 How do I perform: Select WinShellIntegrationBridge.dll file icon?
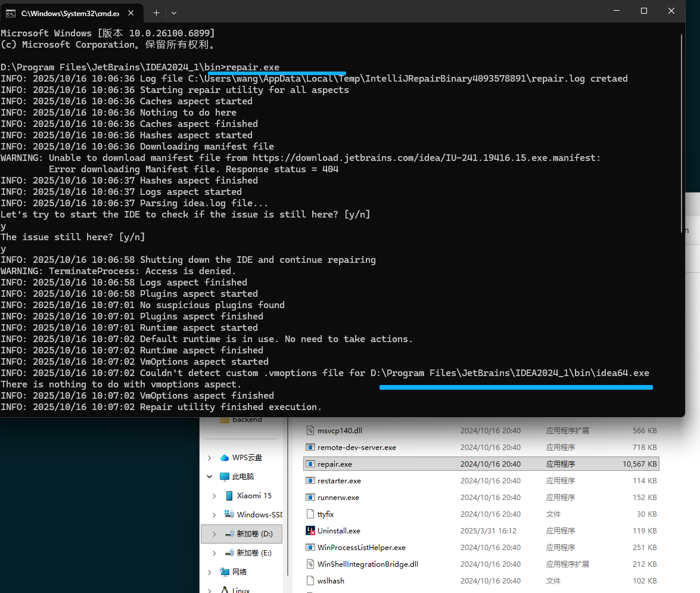point(310,564)
